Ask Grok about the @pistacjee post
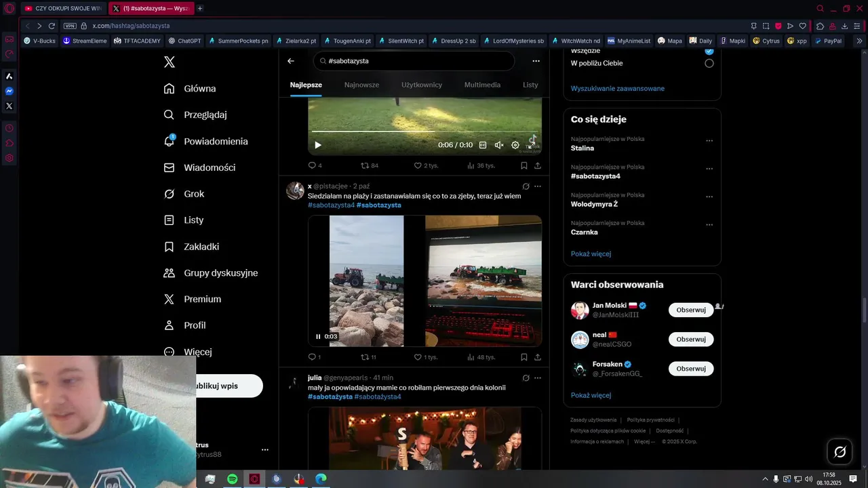868x488 pixels. 526,186
